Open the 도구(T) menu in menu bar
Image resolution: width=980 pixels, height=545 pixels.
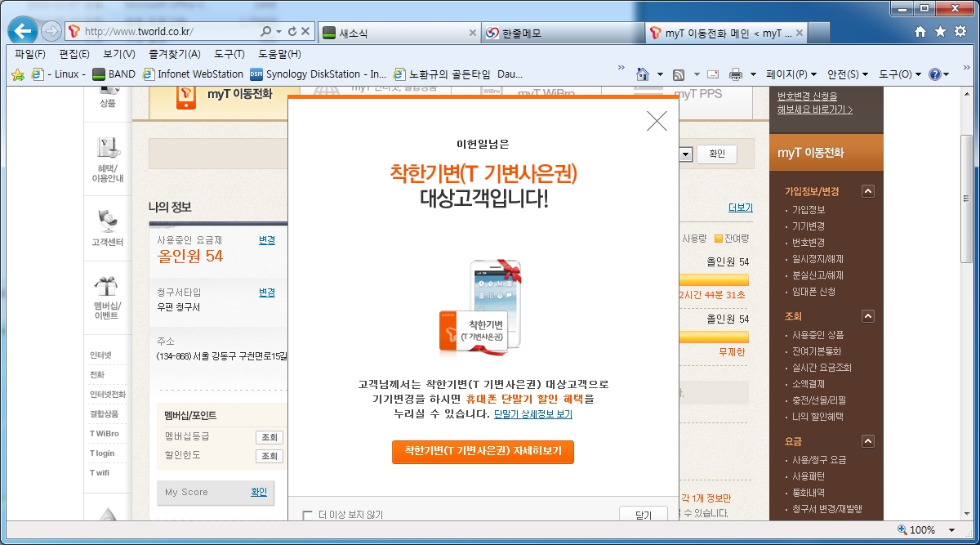[x=229, y=54]
